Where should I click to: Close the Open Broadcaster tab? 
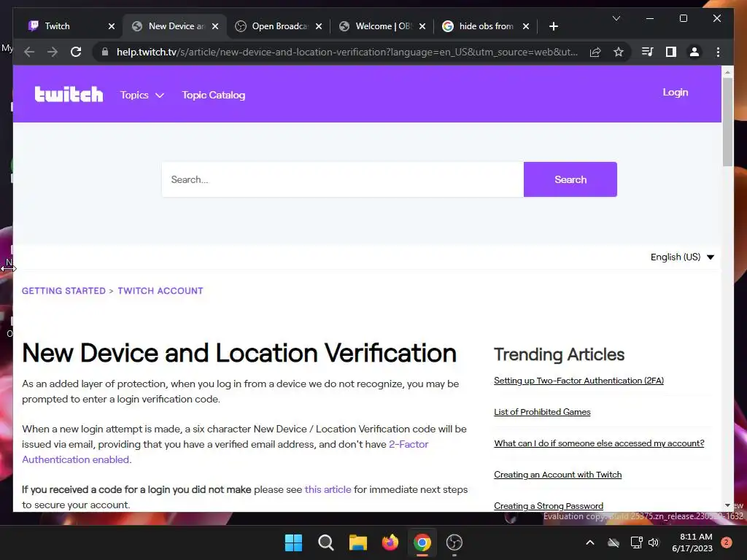coord(319,26)
